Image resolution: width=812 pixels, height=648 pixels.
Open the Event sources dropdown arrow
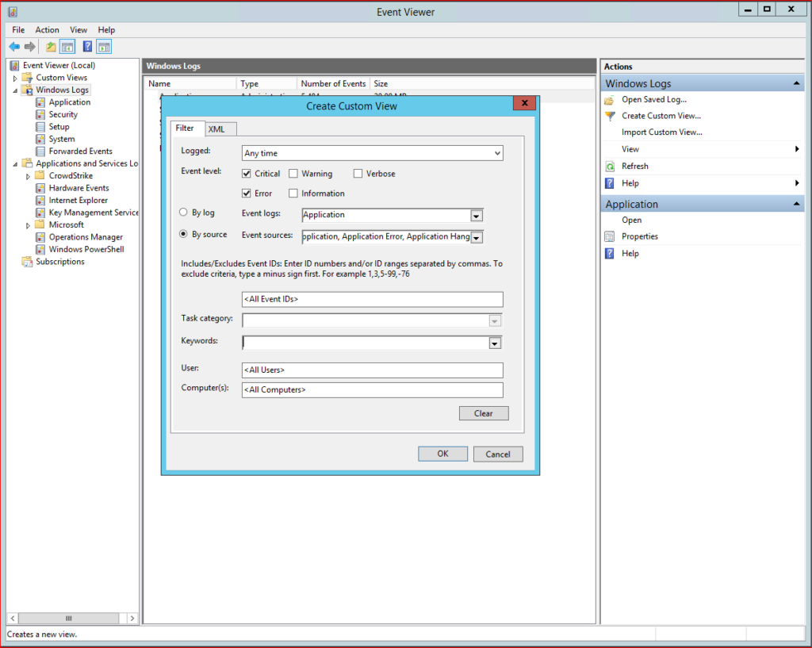(477, 237)
